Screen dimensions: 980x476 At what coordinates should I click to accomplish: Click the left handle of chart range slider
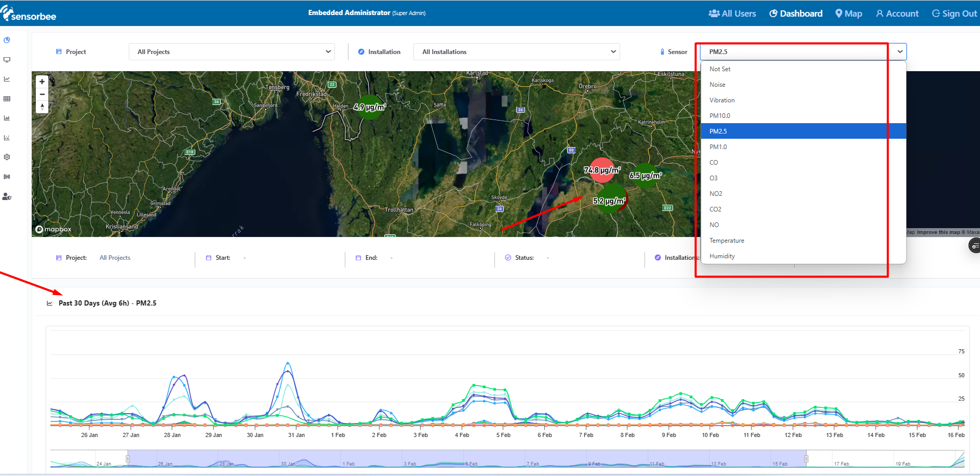(x=128, y=458)
